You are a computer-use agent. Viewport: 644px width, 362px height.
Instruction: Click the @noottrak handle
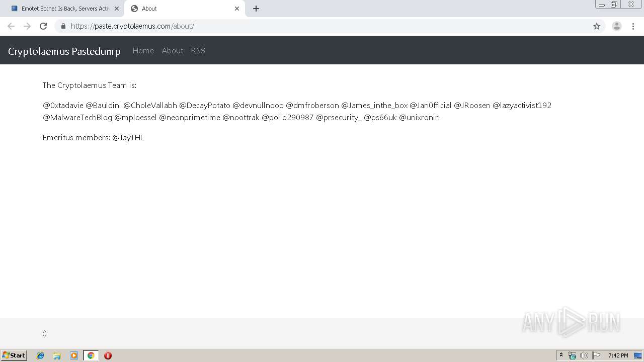[241, 117]
